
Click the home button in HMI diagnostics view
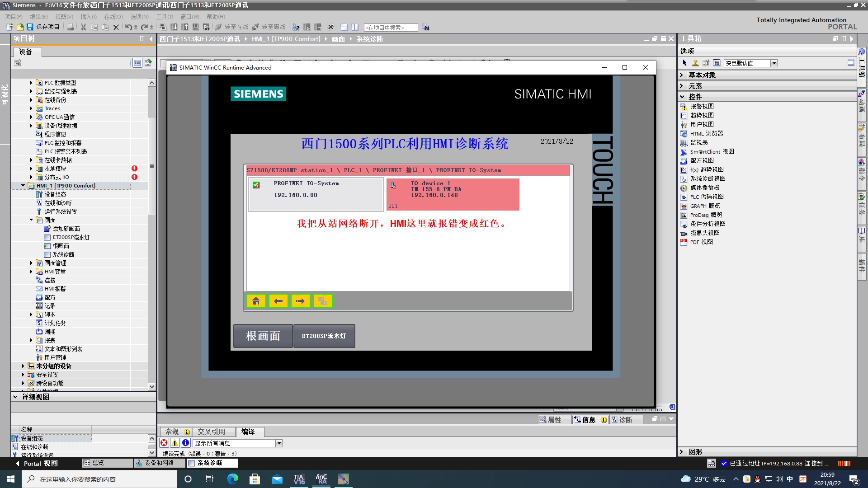(x=256, y=301)
